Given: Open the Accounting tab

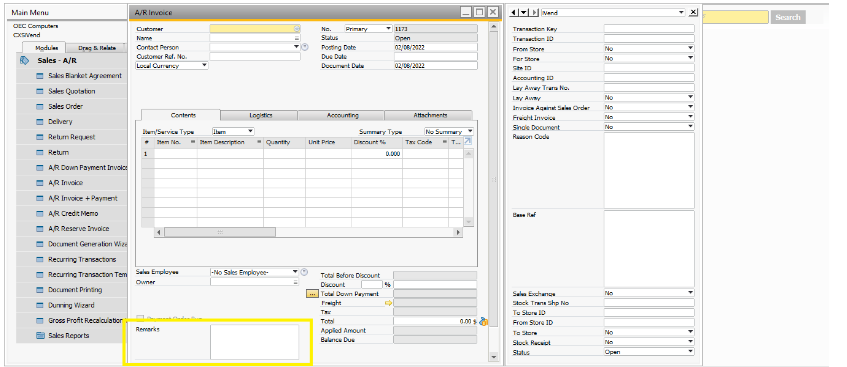Looking at the screenshot, I should [342, 115].
